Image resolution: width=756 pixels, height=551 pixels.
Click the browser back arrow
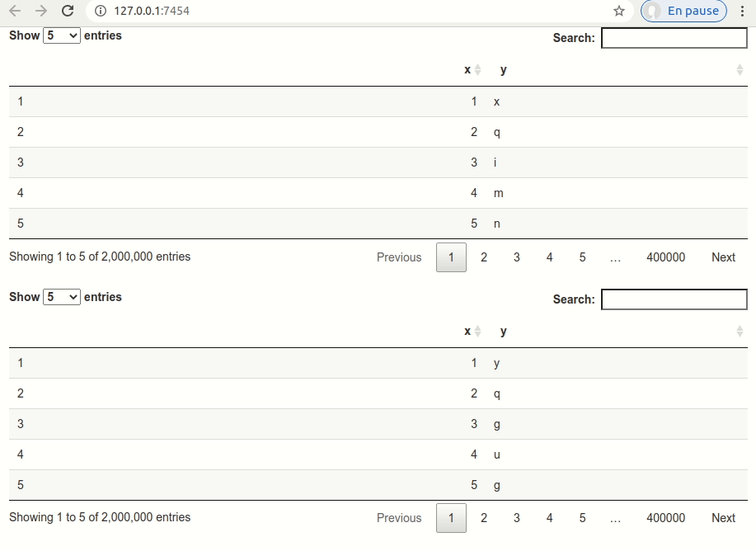coord(15,11)
